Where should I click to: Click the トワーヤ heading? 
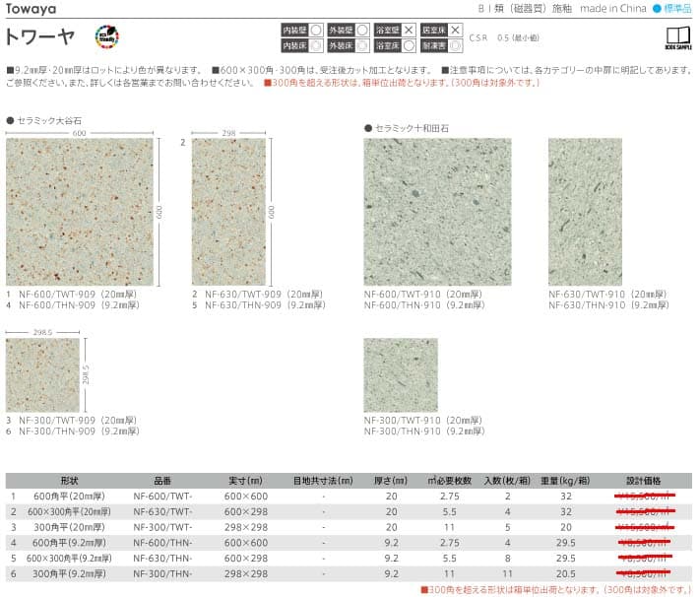pyautogui.click(x=39, y=36)
